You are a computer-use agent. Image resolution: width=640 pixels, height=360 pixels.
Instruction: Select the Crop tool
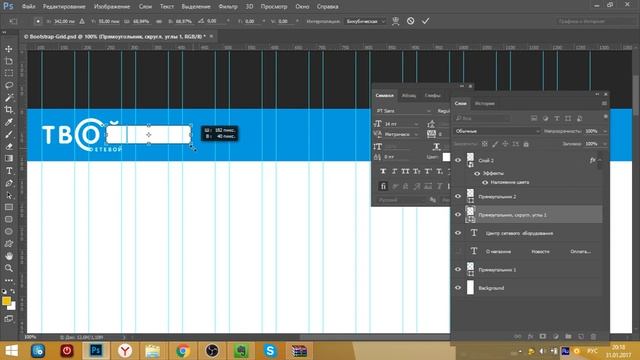point(9,110)
